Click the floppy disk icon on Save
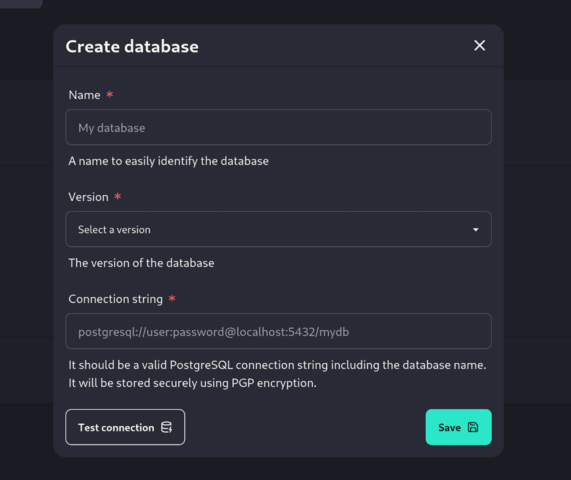571x480 pixels. tap(473, 427)
